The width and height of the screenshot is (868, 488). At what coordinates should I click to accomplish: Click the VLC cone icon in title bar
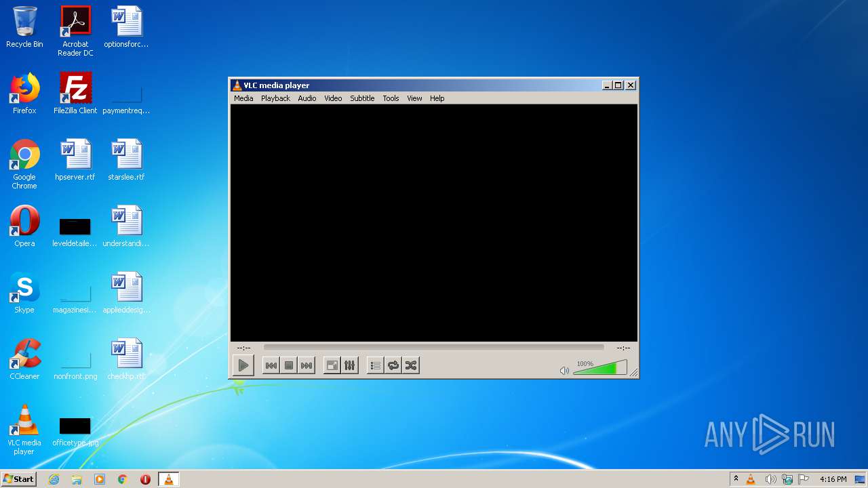pyautogui.click(x=237, y=85)
